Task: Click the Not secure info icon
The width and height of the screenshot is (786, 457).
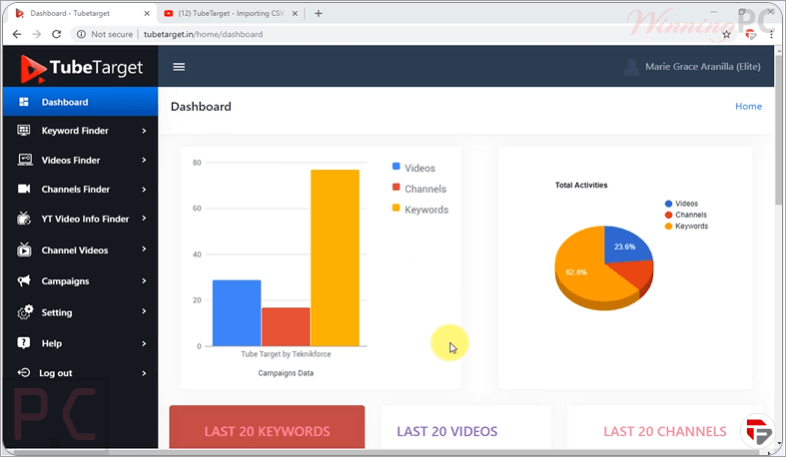Action: click(x=81, y=34)
